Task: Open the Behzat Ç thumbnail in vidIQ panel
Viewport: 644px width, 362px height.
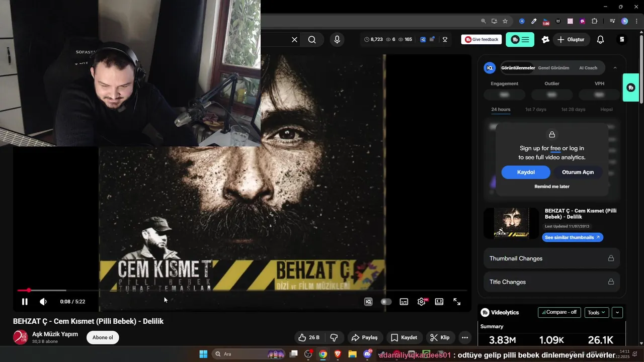Action: (x=511, y=223)
